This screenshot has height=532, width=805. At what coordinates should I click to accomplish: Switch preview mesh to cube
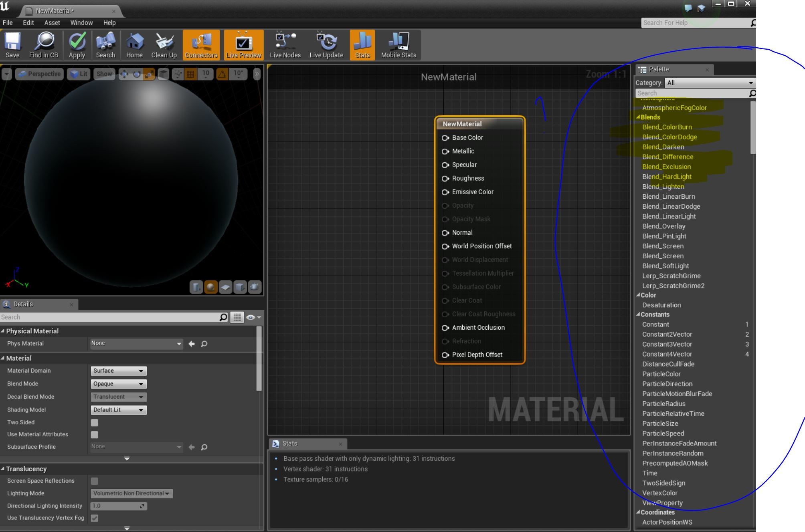point(240,287)
